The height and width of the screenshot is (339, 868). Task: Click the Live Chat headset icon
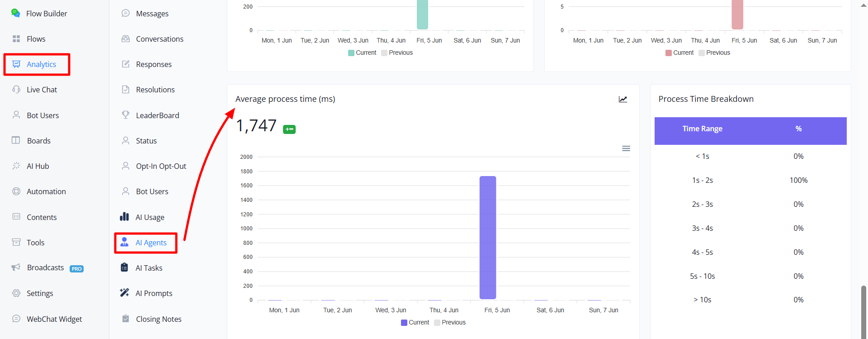click(x=16, y=90)
